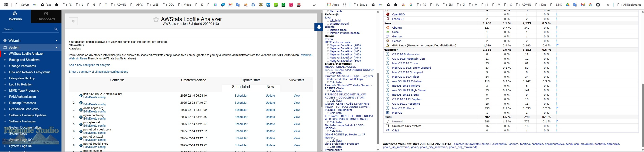Image resolution: width=644 pixels, height=152 pixels.
Task: Click the notifications bell icon
Action: 319,27
